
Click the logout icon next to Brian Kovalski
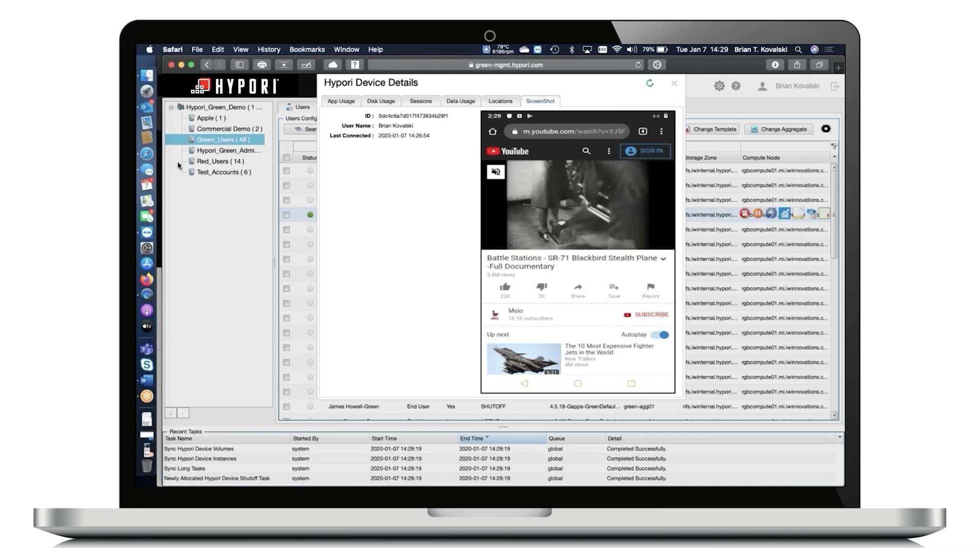point(835,86)
